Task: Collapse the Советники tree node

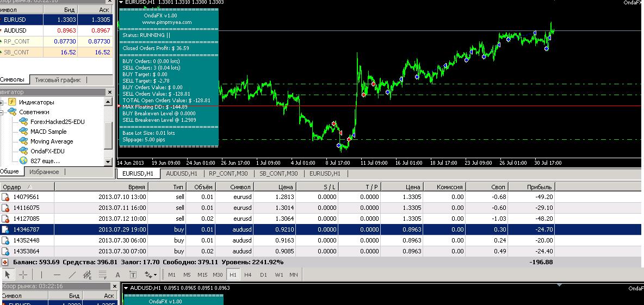Action: pyautogui.click(x=2, y=112)
